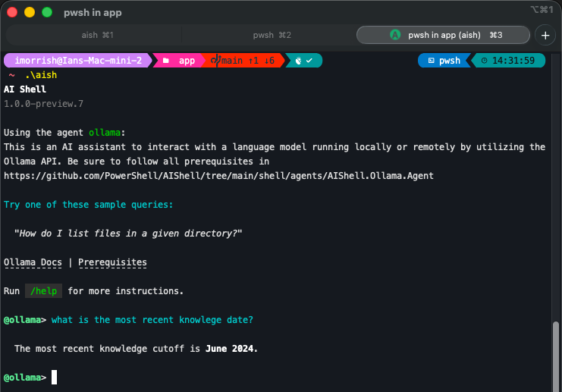The image size is (562, 392).
Task: Open the Prerequisites link
Action: pos(112,262)
